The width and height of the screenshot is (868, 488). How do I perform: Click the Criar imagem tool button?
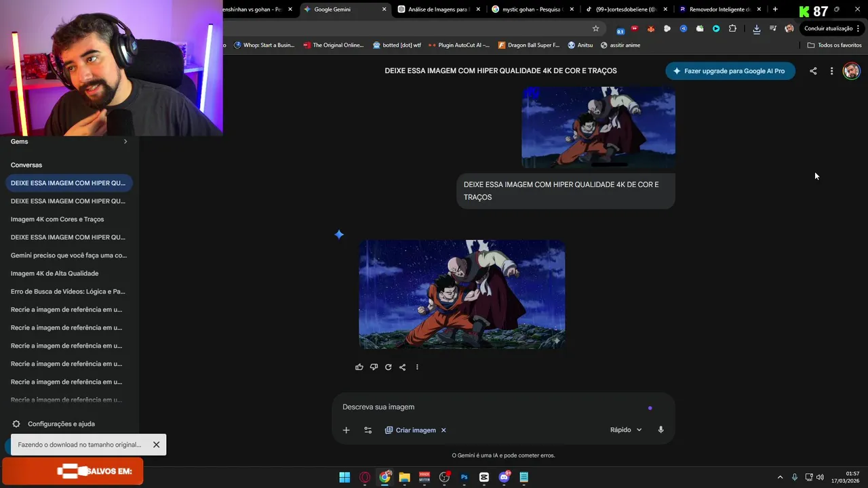[410, 430]
